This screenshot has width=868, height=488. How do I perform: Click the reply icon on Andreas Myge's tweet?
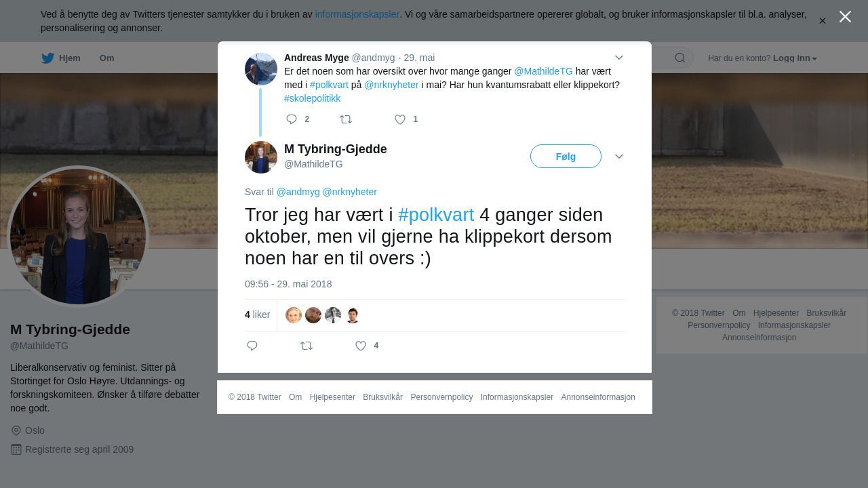tap(292, 119)
